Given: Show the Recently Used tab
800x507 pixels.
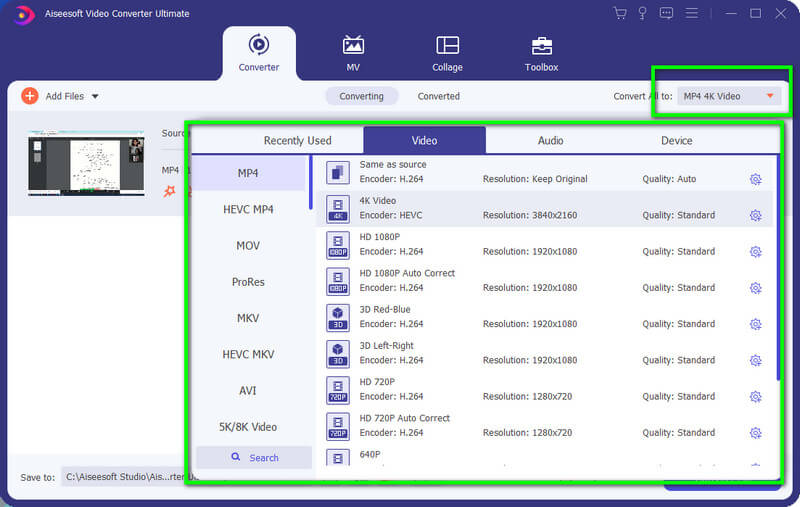Looking at the screenshot, I should [x=297, y=141].
